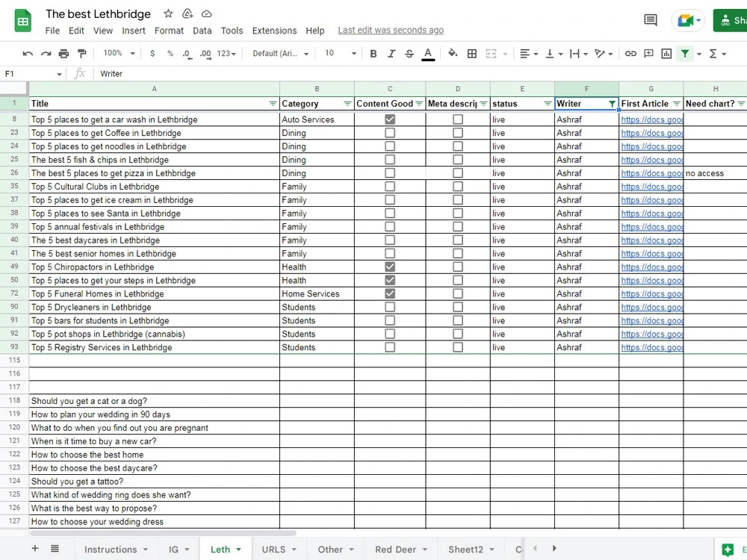Click the green Share button
The image size is (747, 560).
[x=731, y=20]
